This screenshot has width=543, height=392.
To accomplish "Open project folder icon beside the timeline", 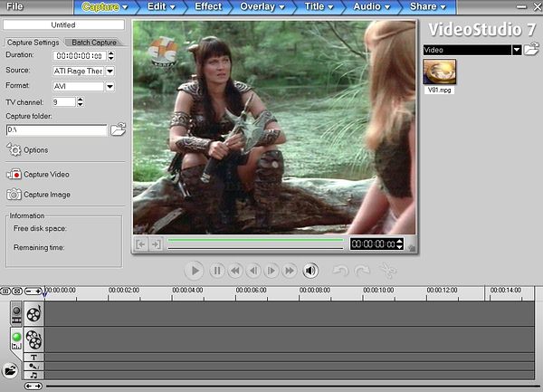I will point(10,370).
